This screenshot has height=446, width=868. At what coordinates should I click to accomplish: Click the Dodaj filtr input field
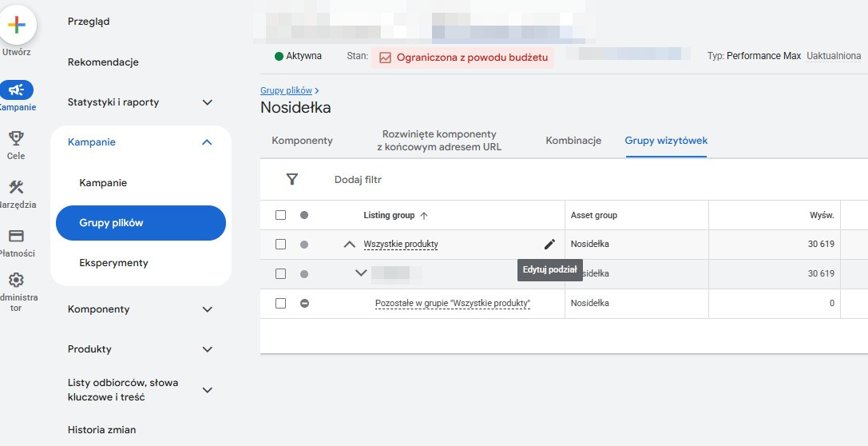pos(358,180)
